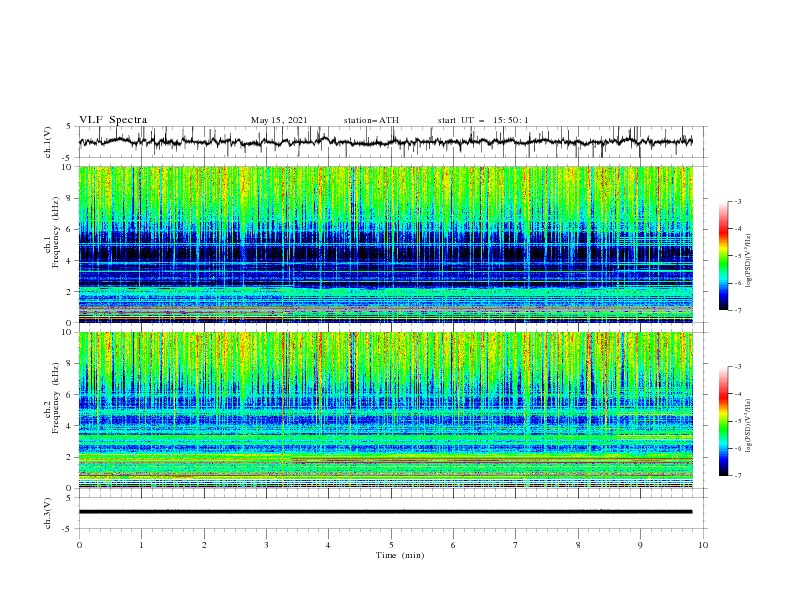Click the '7' tick on the time axis
This screenshot has width=792, height=612.
click(515, 545)
